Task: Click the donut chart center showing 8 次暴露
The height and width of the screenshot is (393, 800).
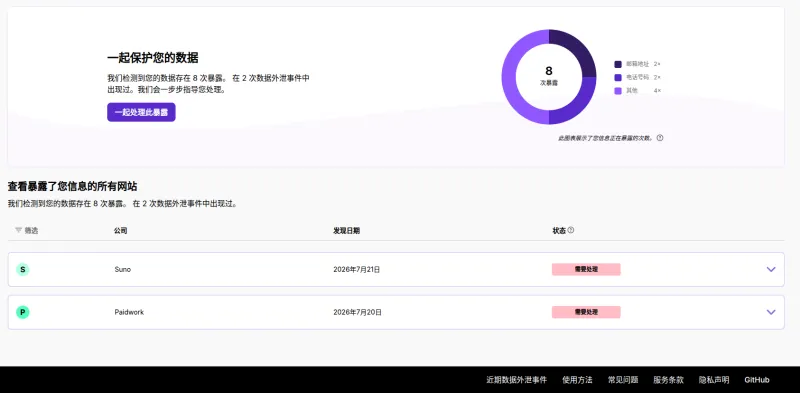Action: point(548,76)
